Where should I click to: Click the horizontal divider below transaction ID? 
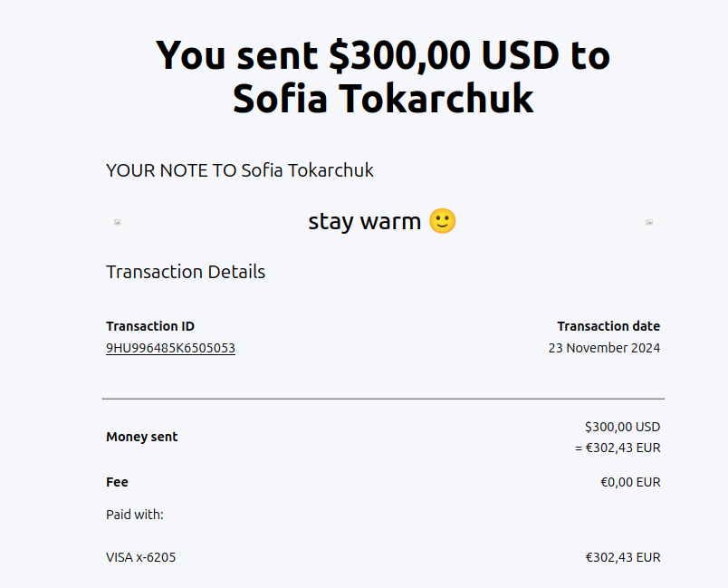[x=383, y=399]
